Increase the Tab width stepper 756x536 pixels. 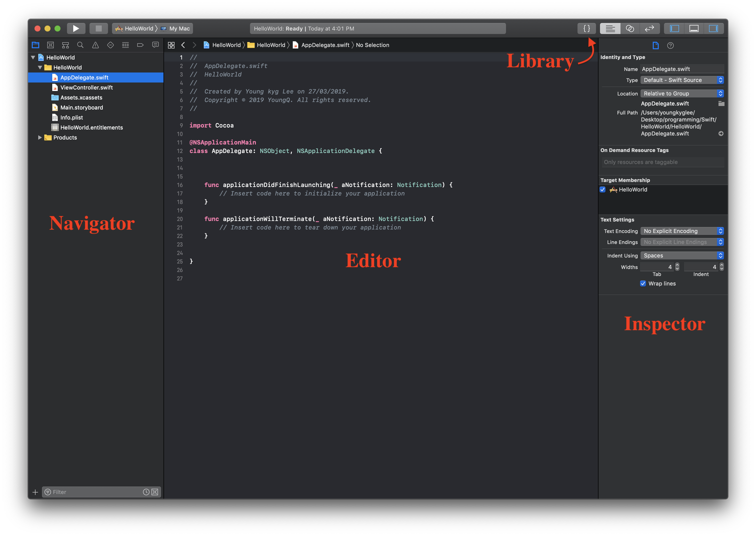point(677,265)
